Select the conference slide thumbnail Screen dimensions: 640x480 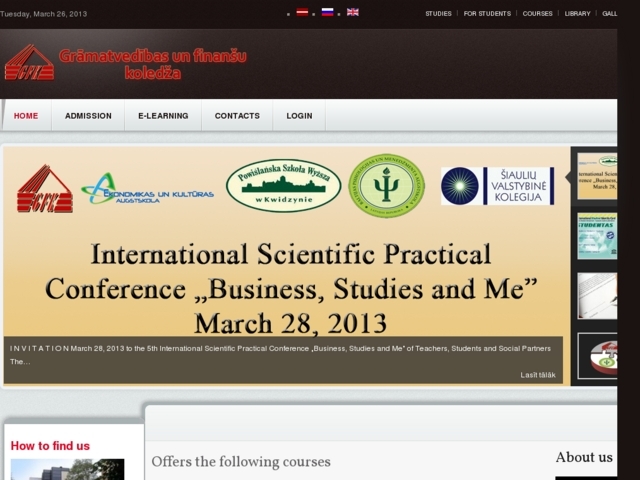597,176
